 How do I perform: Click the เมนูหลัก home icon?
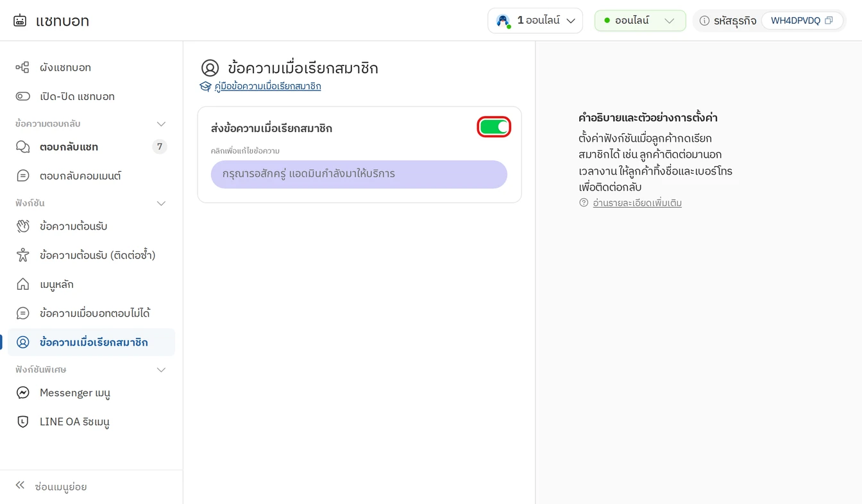22,284
